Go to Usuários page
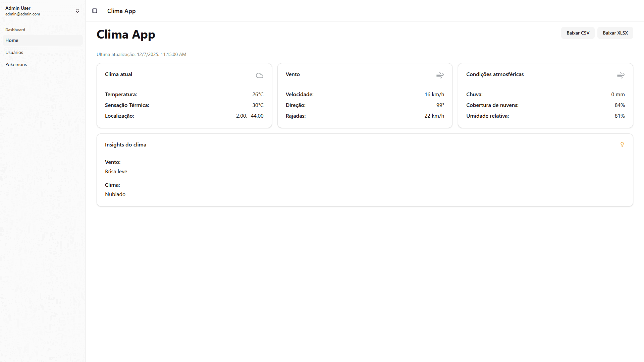This screenshot has height=362, width=644. pyautogui.click(x=14, y=52)
